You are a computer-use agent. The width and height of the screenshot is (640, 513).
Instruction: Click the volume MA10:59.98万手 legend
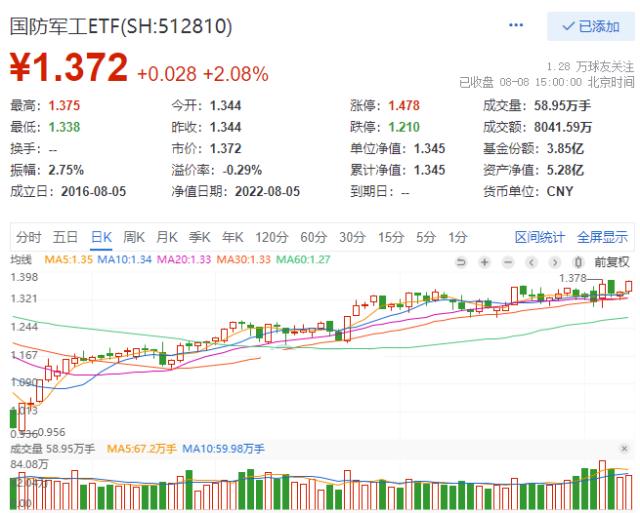223,449
